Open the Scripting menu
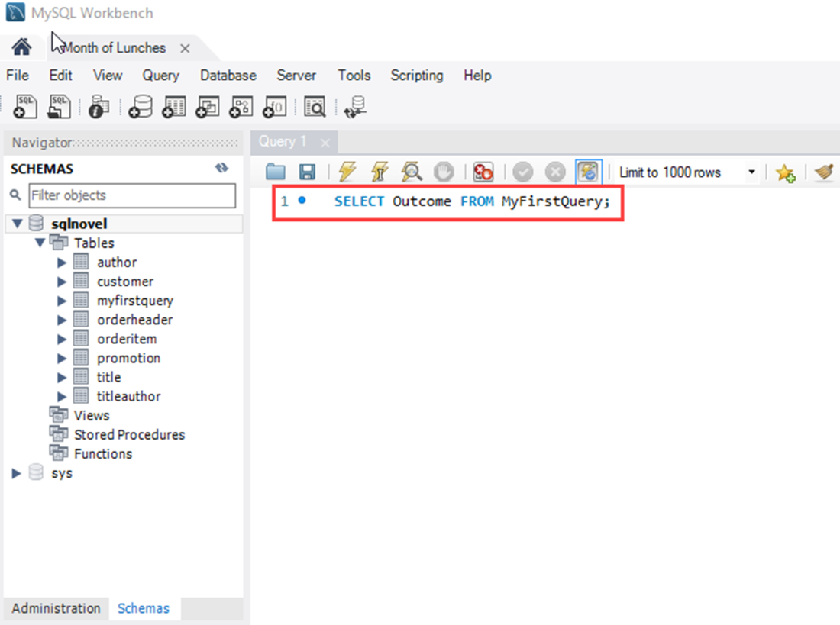The image size is (840, 625). pyautogui.click(x=417, y=75)
